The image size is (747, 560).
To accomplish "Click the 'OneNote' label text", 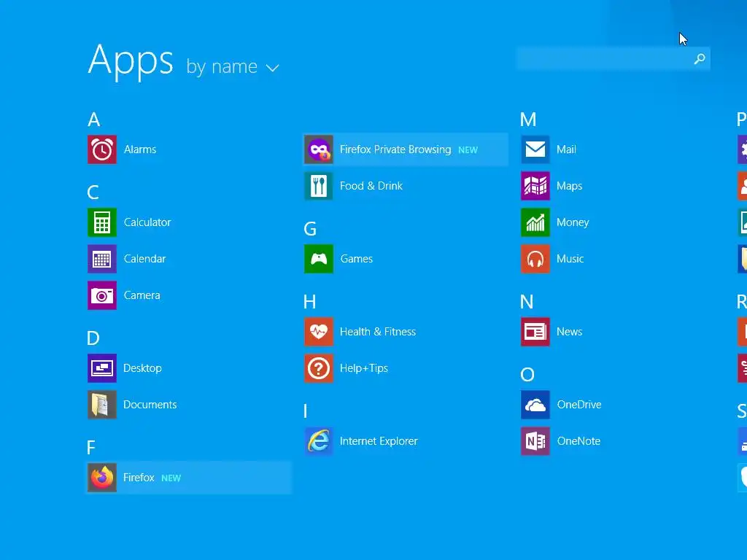I will tap(578, 441).
